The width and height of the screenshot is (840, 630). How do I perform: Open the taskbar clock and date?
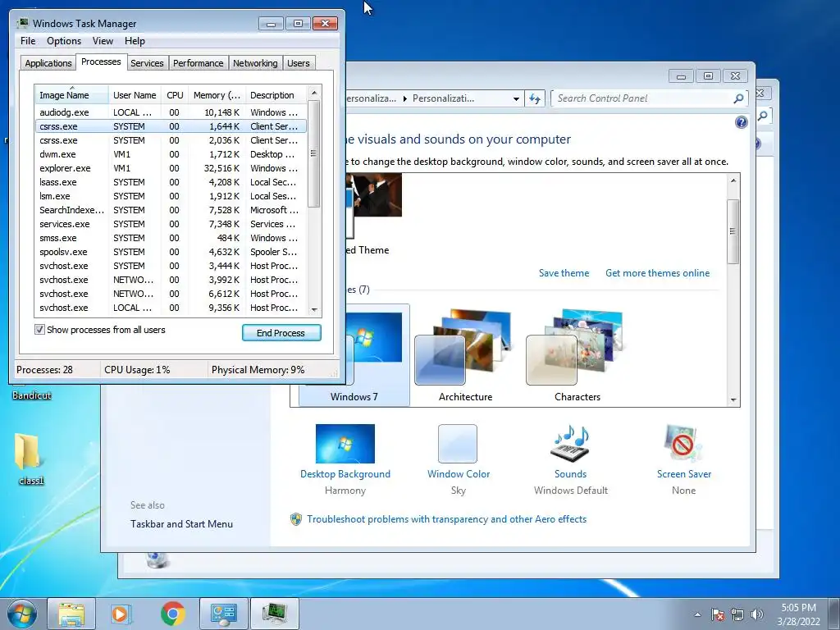coord(798,614)
